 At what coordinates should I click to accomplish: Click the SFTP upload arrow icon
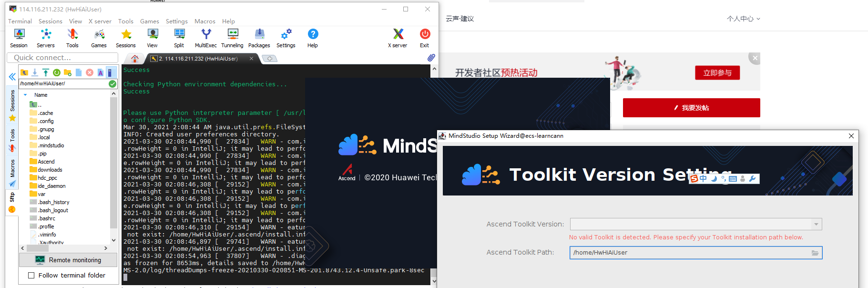click(x=46, y=72)
